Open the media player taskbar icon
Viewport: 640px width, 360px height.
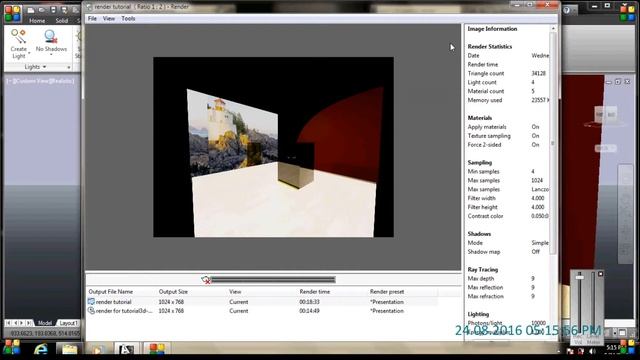(97, 349)
